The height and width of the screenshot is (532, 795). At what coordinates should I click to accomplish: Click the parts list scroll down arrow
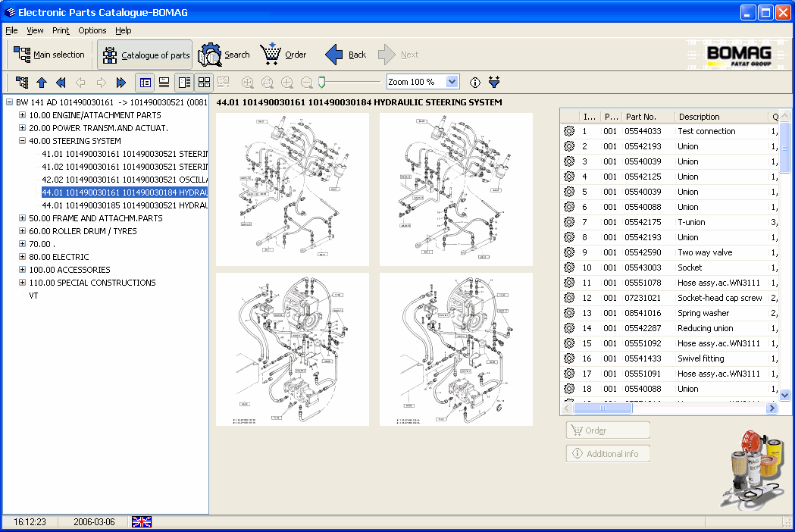(784, 395)
